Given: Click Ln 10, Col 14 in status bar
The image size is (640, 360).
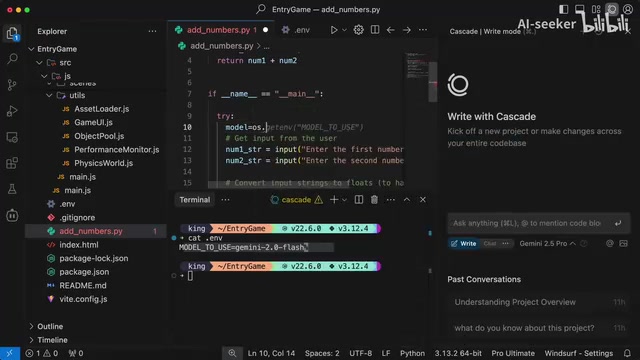Looking at the screenshot, I should coord(271,353).
